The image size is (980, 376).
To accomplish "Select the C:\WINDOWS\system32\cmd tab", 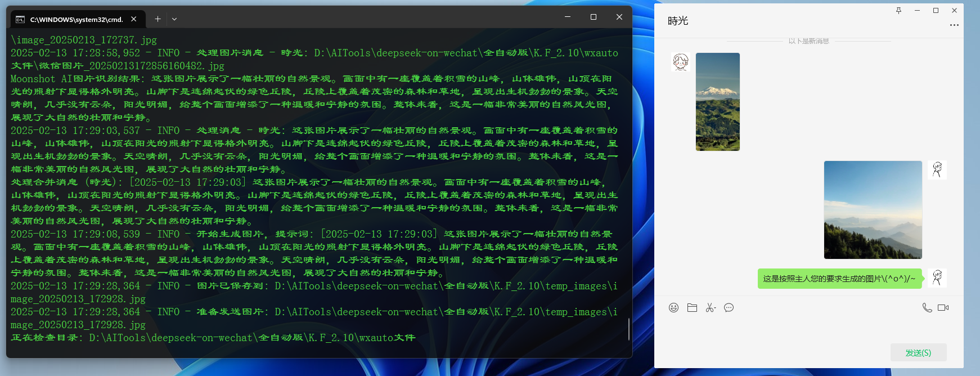I will (78, 19).
